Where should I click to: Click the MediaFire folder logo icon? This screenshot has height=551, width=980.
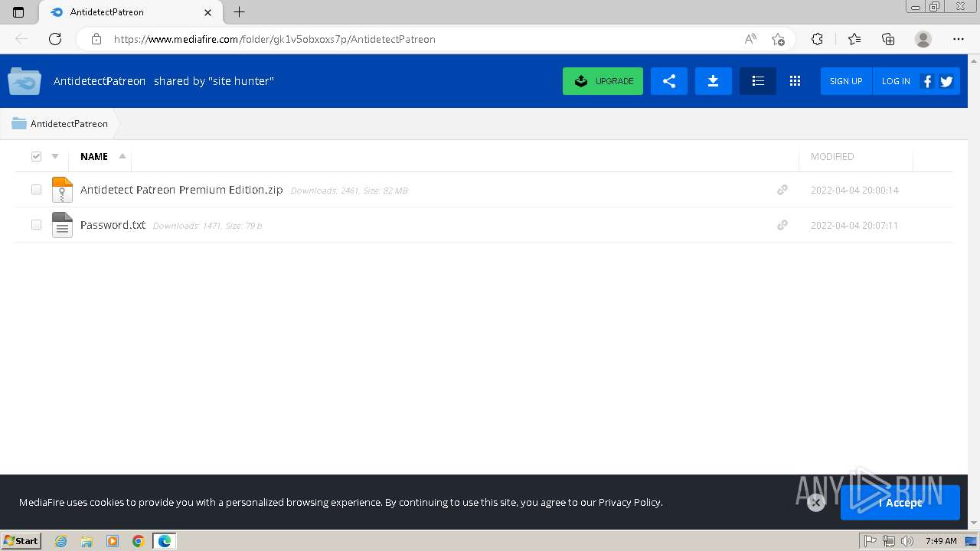[x=24, y=81]
